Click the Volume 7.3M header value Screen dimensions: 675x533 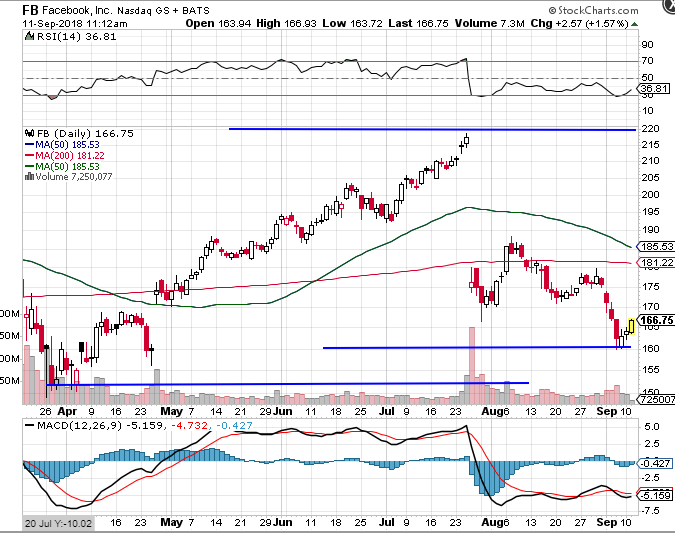(x=489, y=23)
